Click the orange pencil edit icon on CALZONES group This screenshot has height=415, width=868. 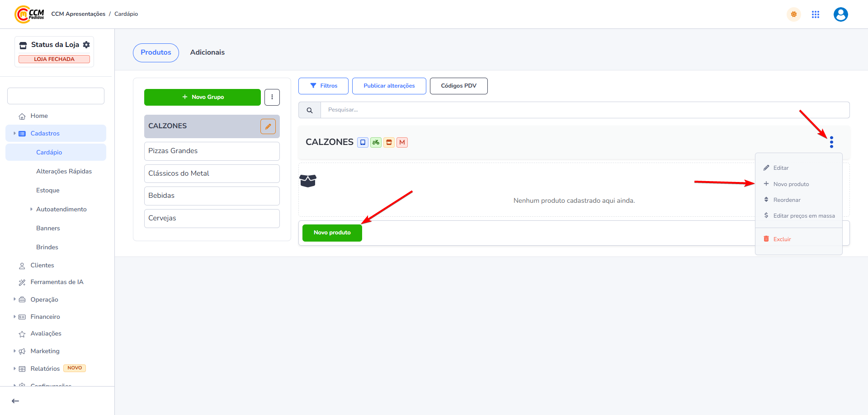[268, 126]
